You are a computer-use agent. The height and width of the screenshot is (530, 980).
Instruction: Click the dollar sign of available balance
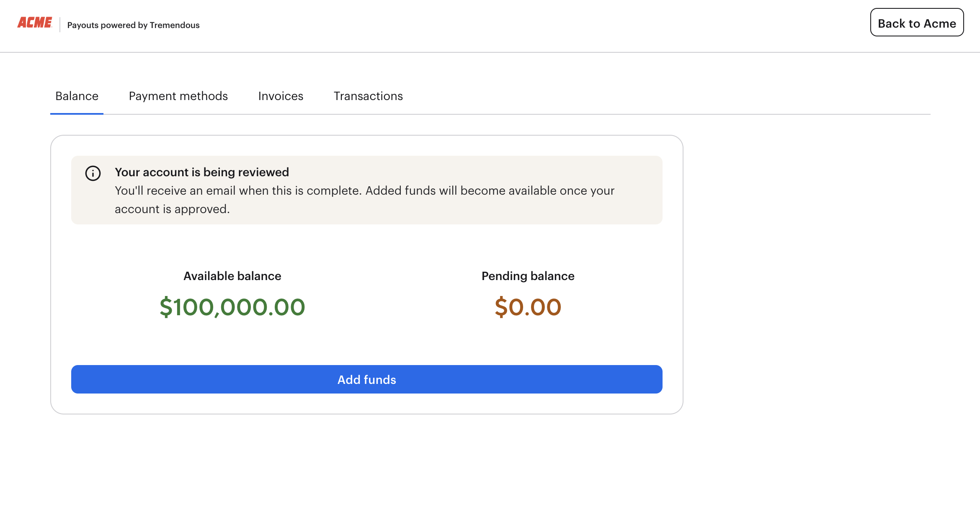pos(166,307)
